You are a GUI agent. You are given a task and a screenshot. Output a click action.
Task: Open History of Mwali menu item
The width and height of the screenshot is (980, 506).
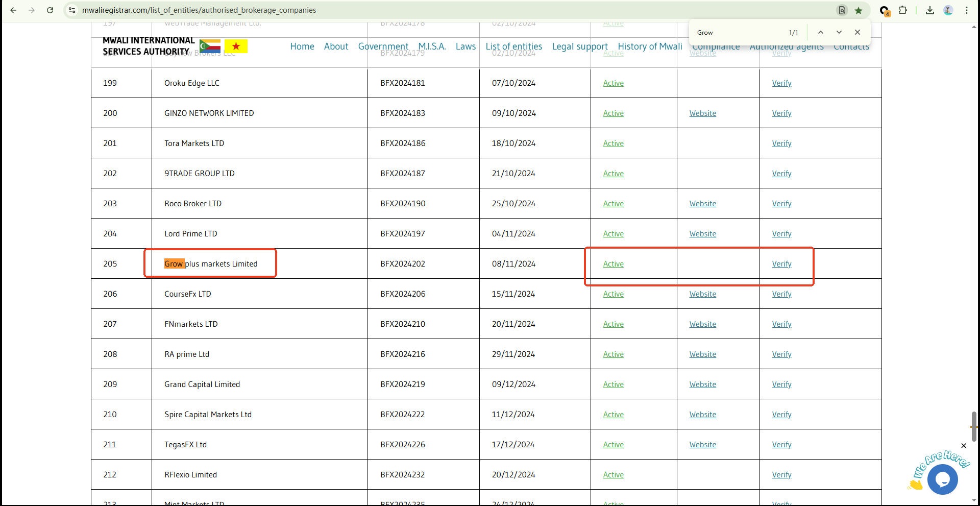point(650,46)
